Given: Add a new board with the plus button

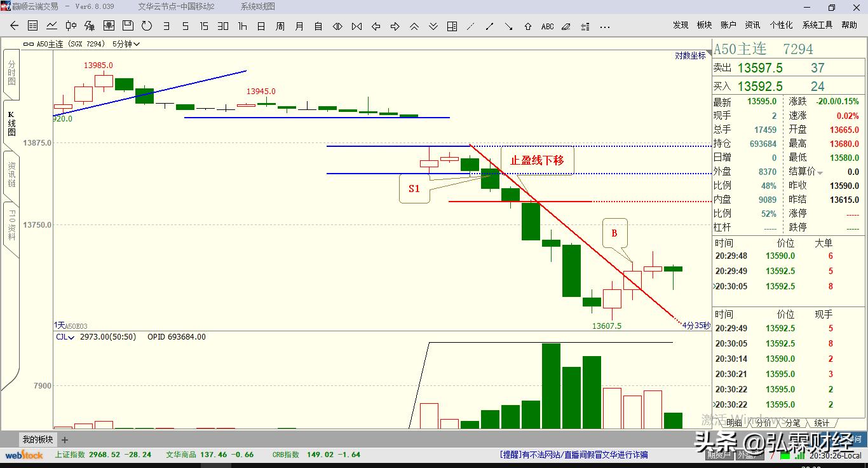Looking at the screenshot, I should (64, 439).
